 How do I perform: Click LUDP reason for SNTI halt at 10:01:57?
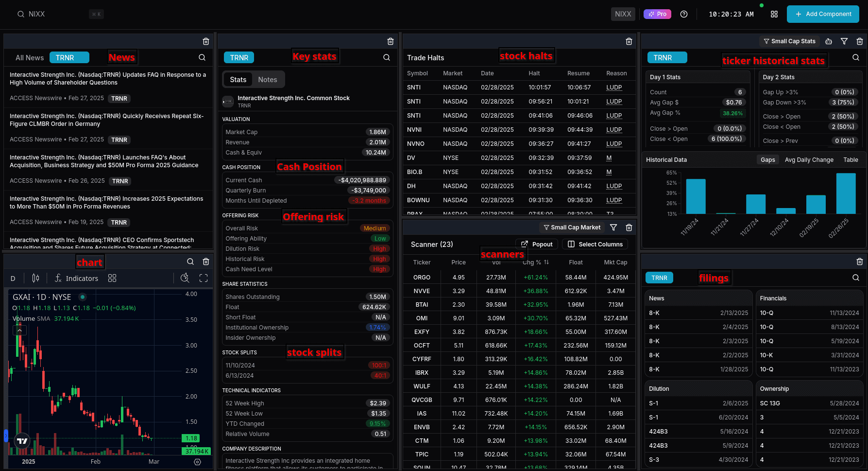(x=614, y=87)
